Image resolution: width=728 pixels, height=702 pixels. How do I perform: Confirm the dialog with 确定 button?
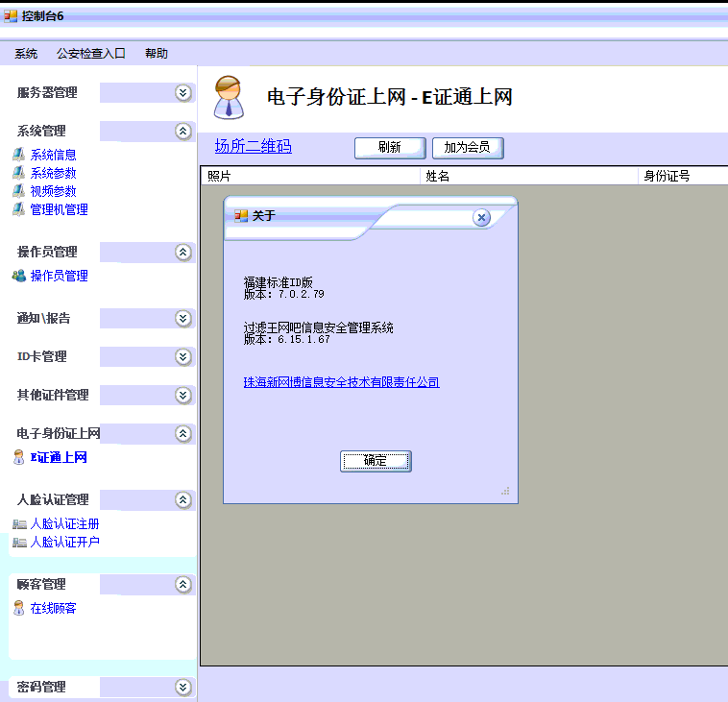click(376, 461)
